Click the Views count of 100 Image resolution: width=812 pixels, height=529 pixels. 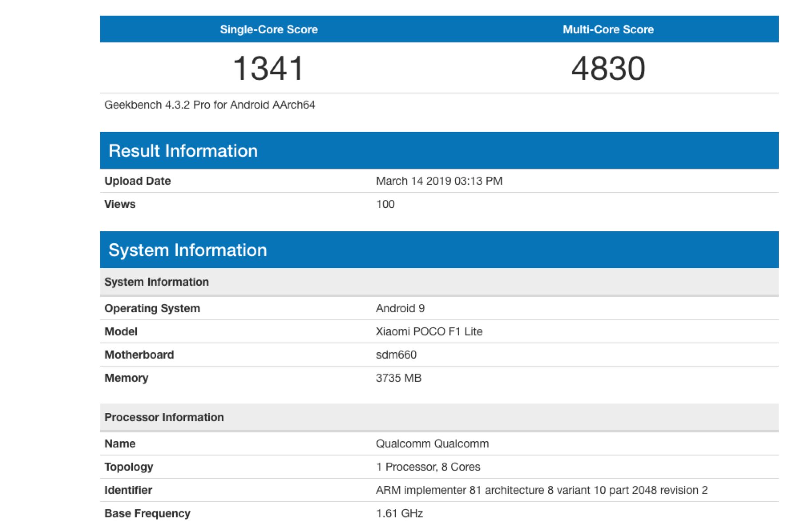(385, 204)
